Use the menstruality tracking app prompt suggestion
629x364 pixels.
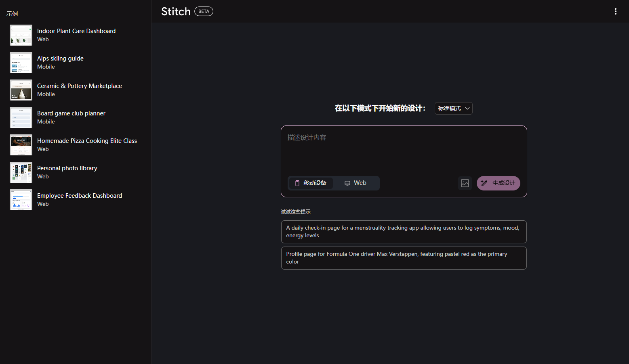tap(404, 232)
